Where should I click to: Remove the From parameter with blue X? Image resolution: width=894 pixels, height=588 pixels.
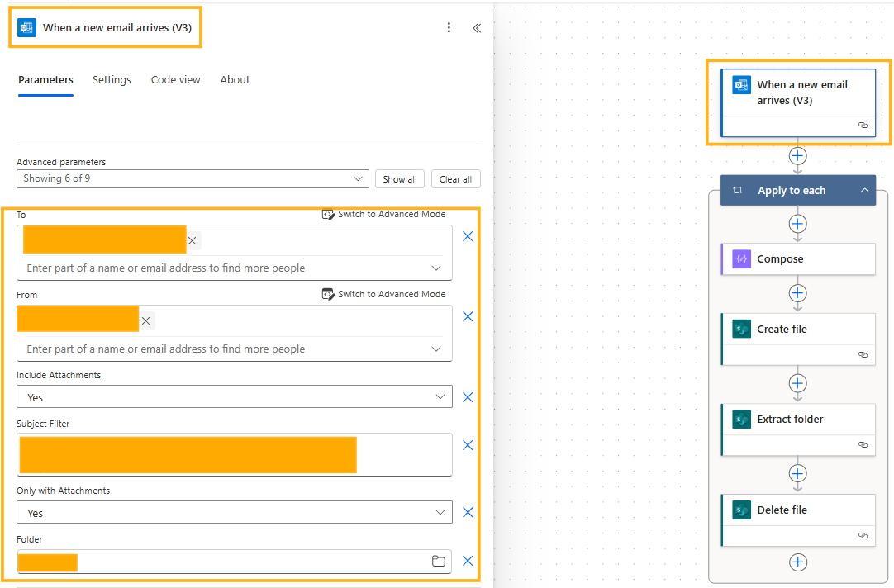pyautogui.click(x=468, y=317)
